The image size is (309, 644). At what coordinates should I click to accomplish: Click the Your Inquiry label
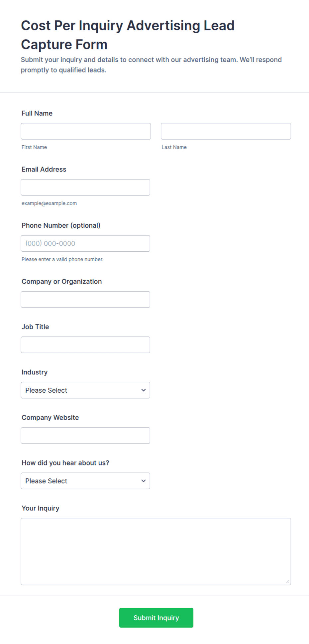point(41,508)
